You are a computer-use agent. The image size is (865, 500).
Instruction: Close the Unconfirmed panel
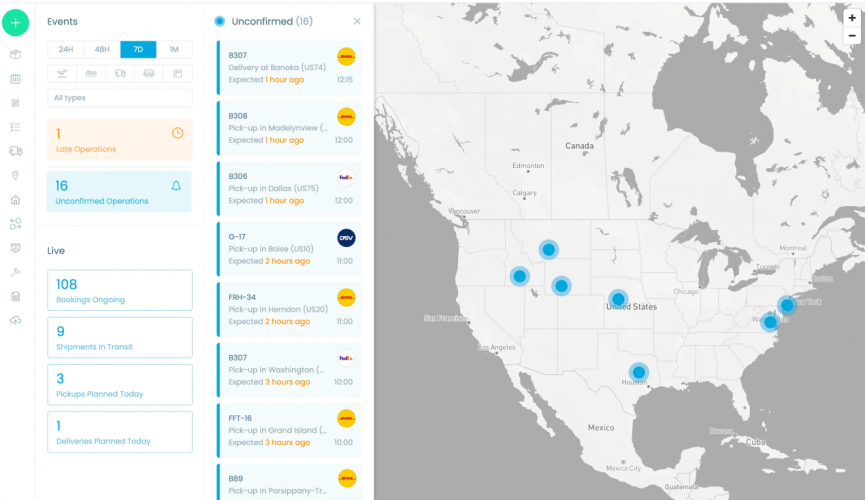(x=357, y=22)
